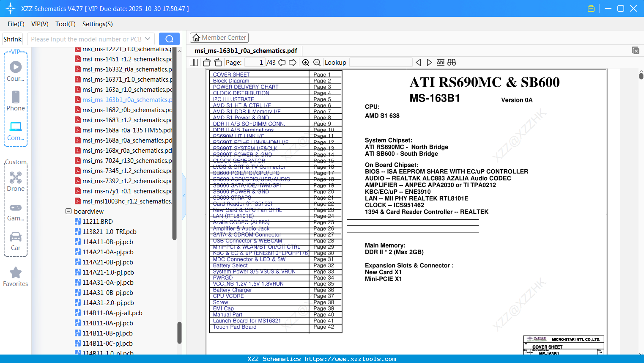Image resolution: width=644 pixels, height=363 pixels.
Task: Open msi_ms-168a_r0a_135 HM55 pdf
Action: coord(127,130)
